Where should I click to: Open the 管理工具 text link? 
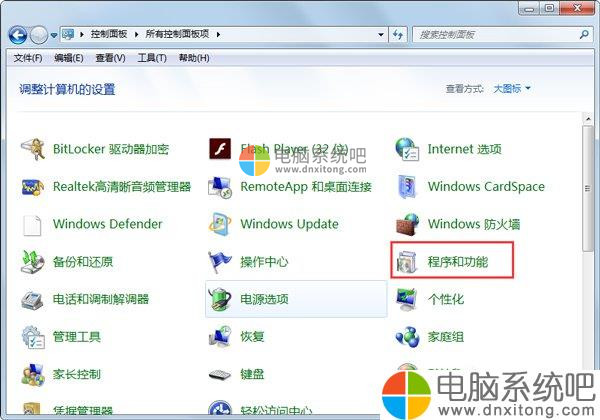coord(77,337)
